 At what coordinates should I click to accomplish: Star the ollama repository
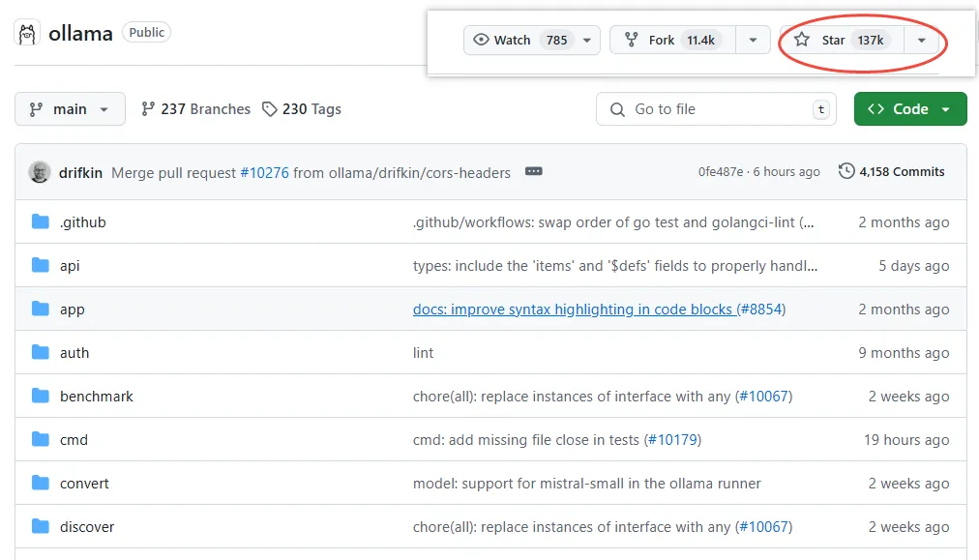[x=841, y=40]
